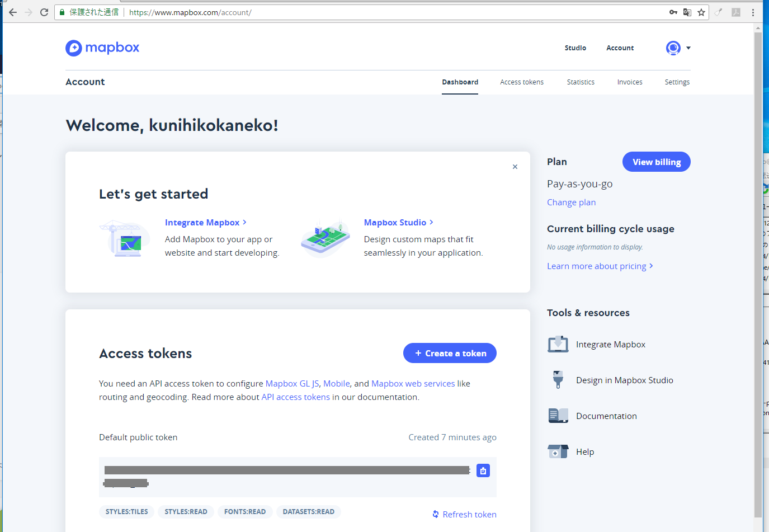The image size is (769, 532).
Task: Open the Chrome three-dot menu
Action: point(753,12)
